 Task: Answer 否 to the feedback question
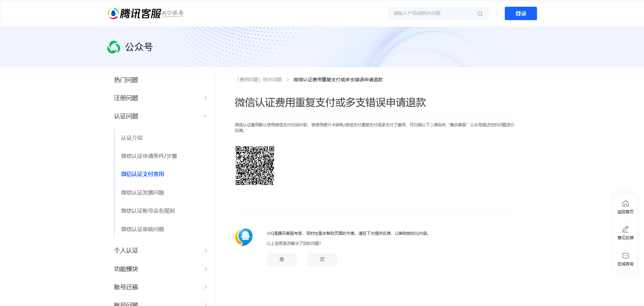[322, 260]
